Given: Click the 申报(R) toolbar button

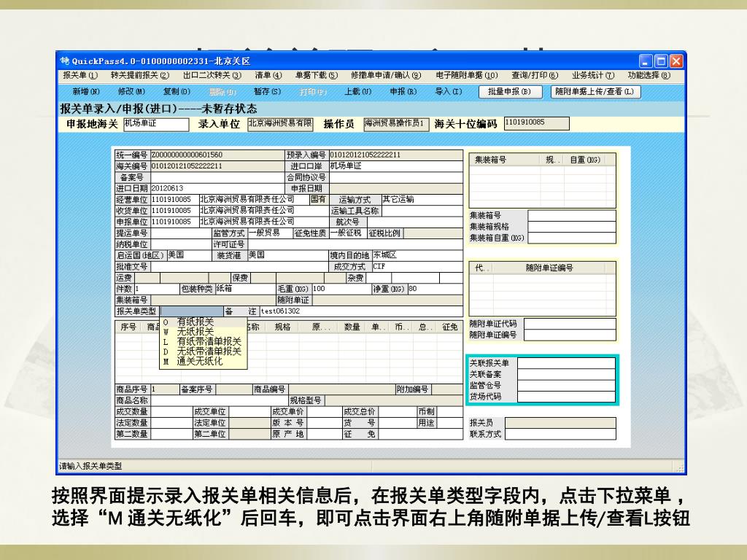Looking at the screenshot, I should click(x=403, y=91).
